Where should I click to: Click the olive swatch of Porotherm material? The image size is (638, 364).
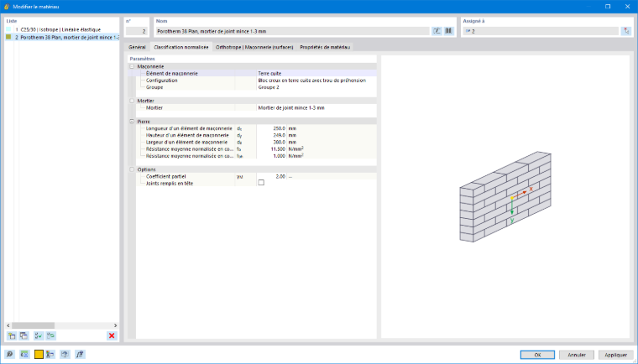point(8,37)
